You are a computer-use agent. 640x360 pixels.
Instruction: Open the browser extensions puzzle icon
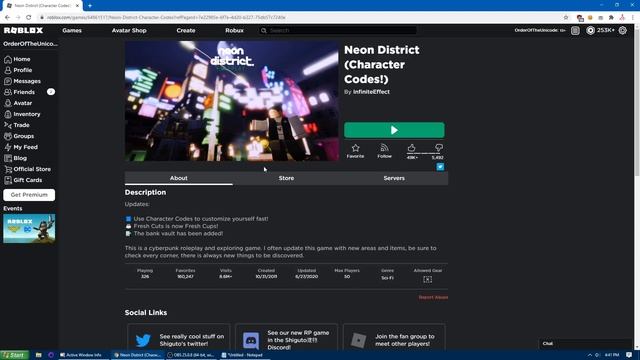tap(611, 18)
